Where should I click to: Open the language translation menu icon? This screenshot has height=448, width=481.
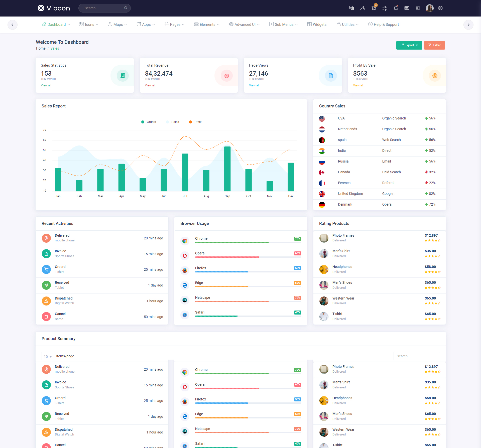[351, 8]
